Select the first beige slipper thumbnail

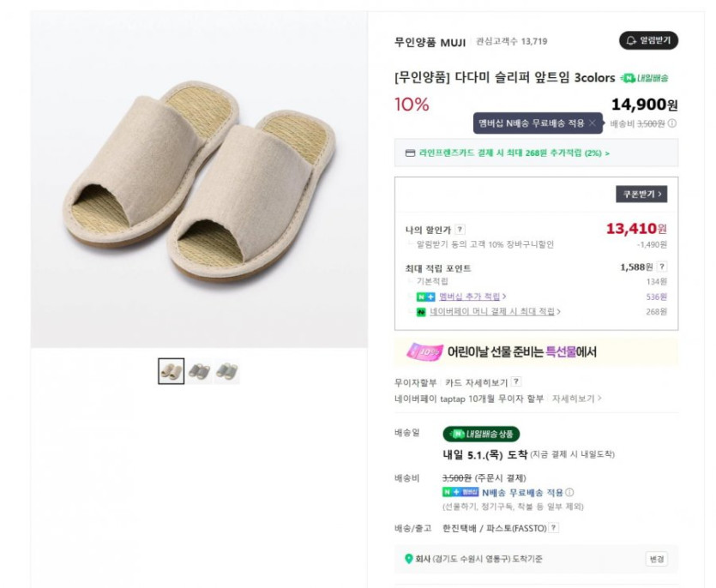point(171,371)
